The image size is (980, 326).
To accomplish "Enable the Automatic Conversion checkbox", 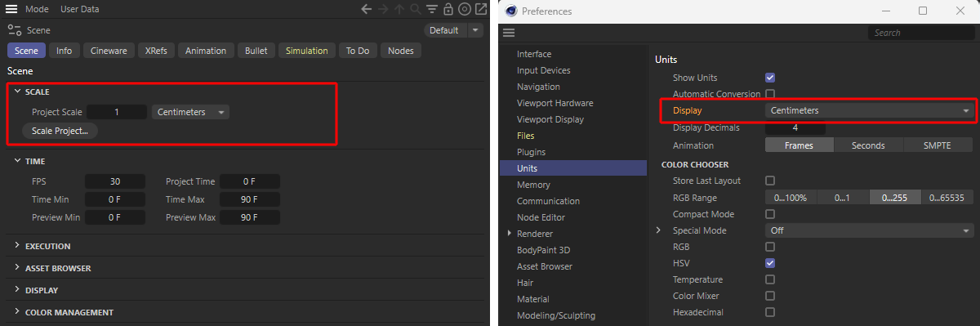I will (769, 94).
